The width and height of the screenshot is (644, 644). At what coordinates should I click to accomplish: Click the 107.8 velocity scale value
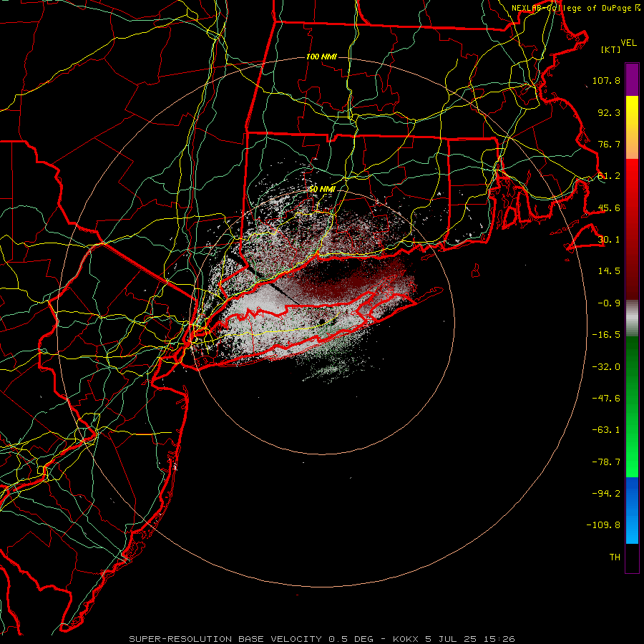point(606,80)
